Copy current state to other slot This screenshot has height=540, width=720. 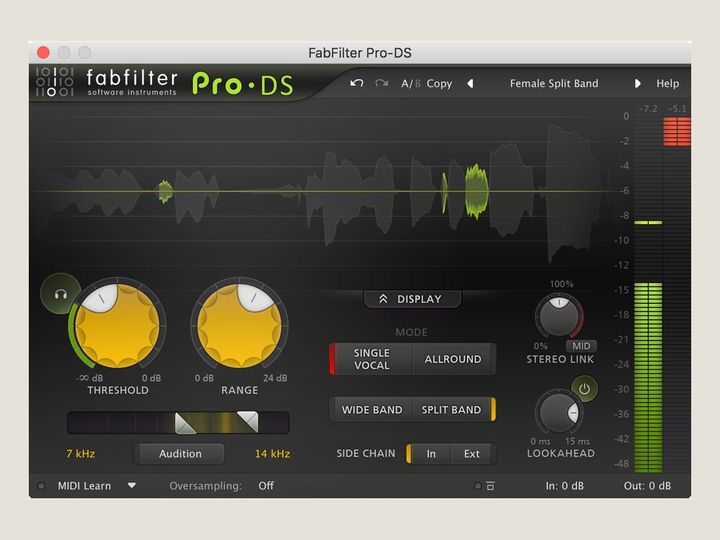coord(439,84)
